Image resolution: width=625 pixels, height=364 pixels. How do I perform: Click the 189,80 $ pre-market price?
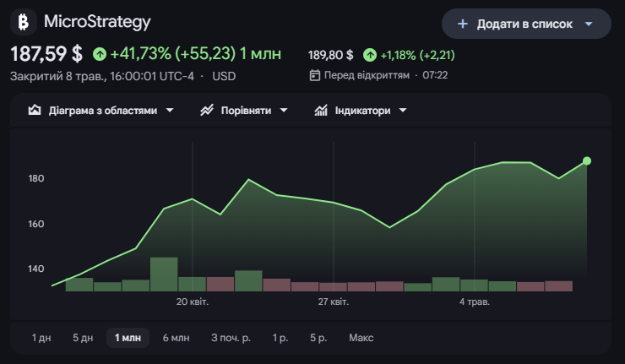[331, 55]
